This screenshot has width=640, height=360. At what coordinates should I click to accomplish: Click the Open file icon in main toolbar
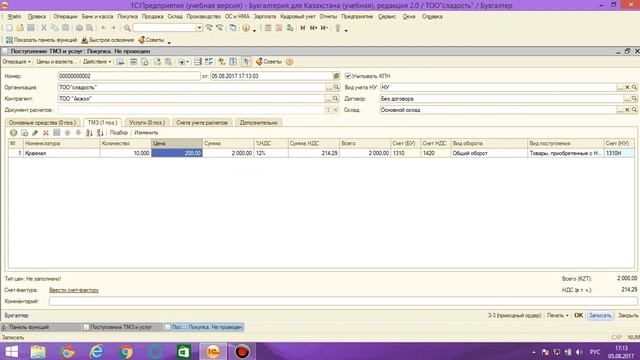[x=20, y=28]
